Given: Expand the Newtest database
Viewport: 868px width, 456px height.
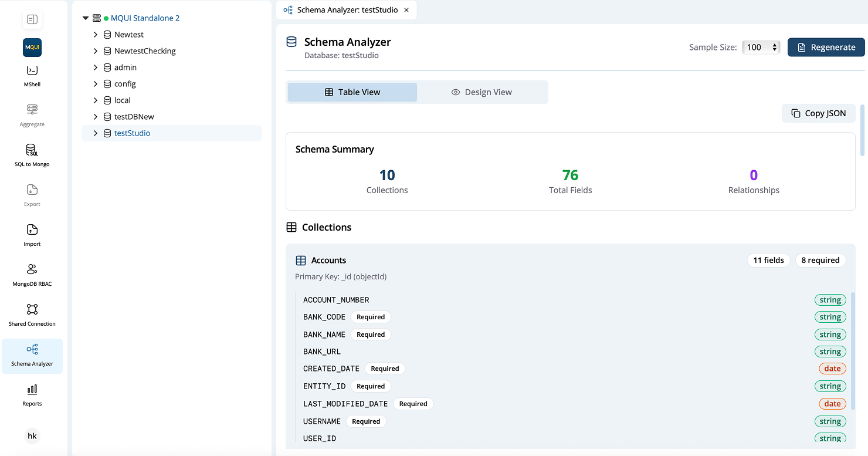Looking at the screenshot, I should point(96,34).
